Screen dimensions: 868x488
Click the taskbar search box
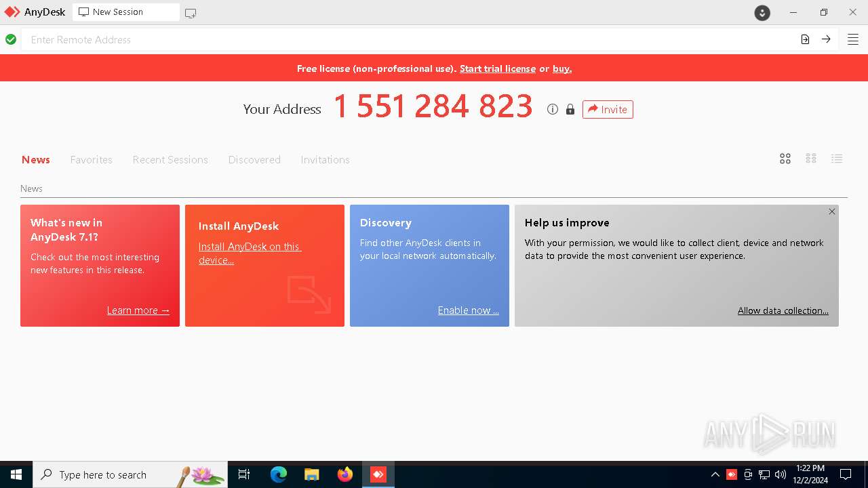coord(130,474)
